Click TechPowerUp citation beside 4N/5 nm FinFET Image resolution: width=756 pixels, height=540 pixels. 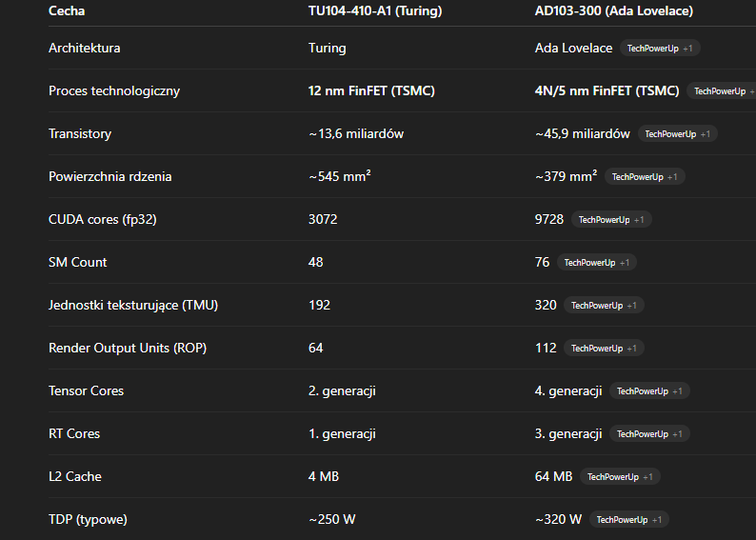[x=721, y=91]
